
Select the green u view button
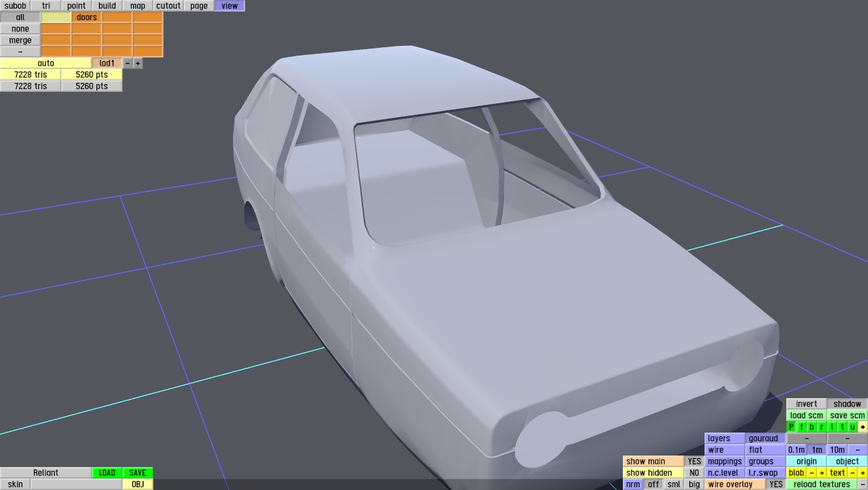pos(853,427)
